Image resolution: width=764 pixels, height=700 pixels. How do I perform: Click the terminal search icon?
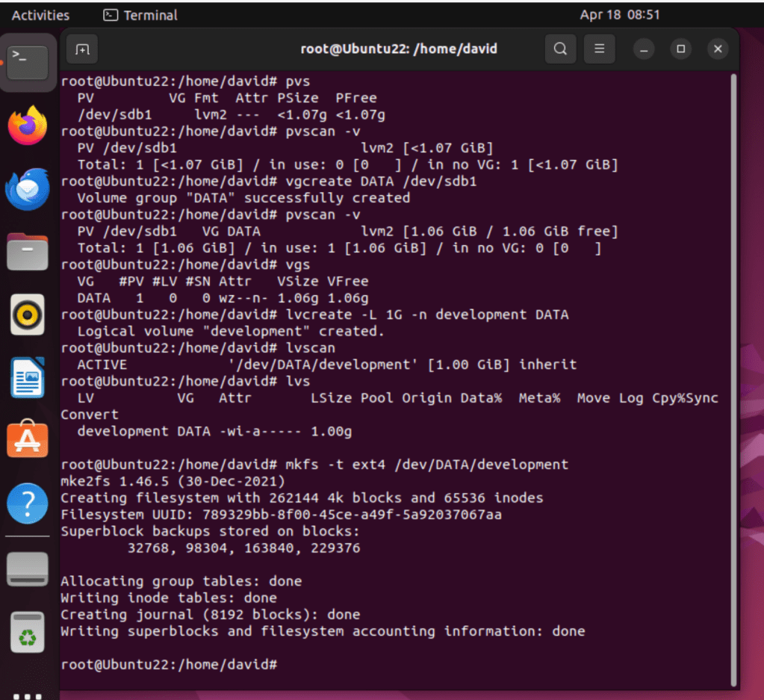[x=560, y=49]
